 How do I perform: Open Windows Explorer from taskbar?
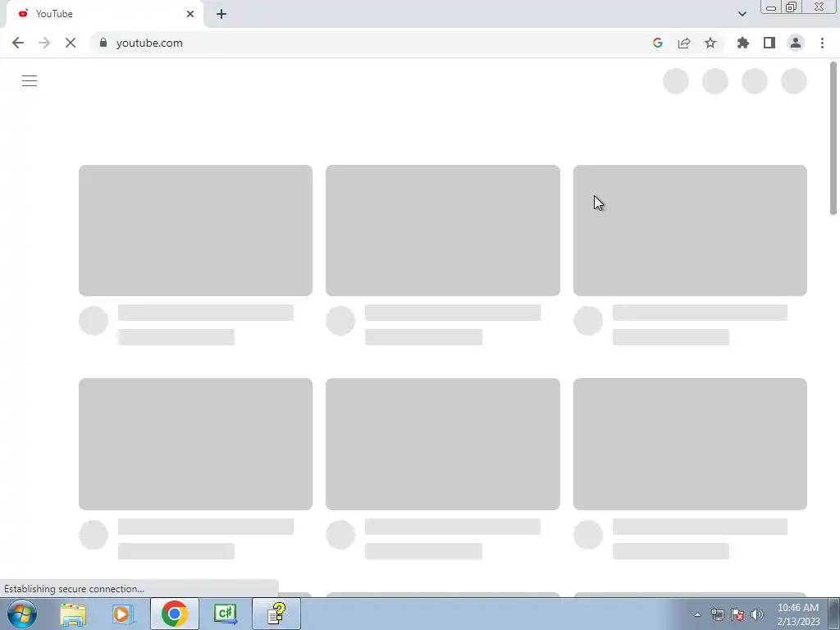[x=73, y=614]
